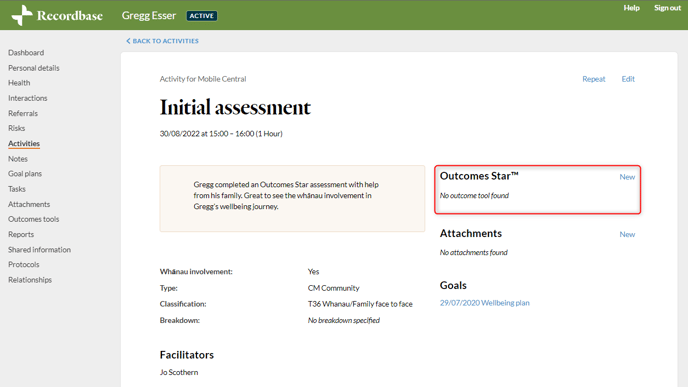Add a New attachment
688x387 pixels.
pos(627,234)
